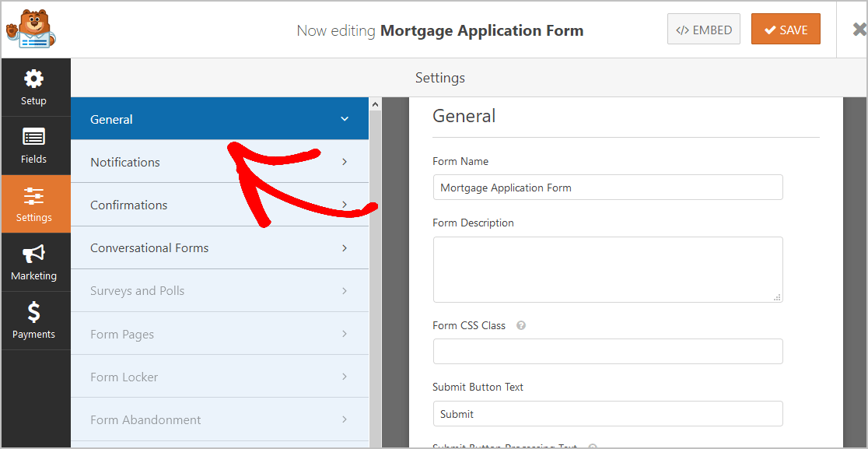Close the form builder with X
Image resolution: width=868 pixels, height=449 pixels.
859,30
